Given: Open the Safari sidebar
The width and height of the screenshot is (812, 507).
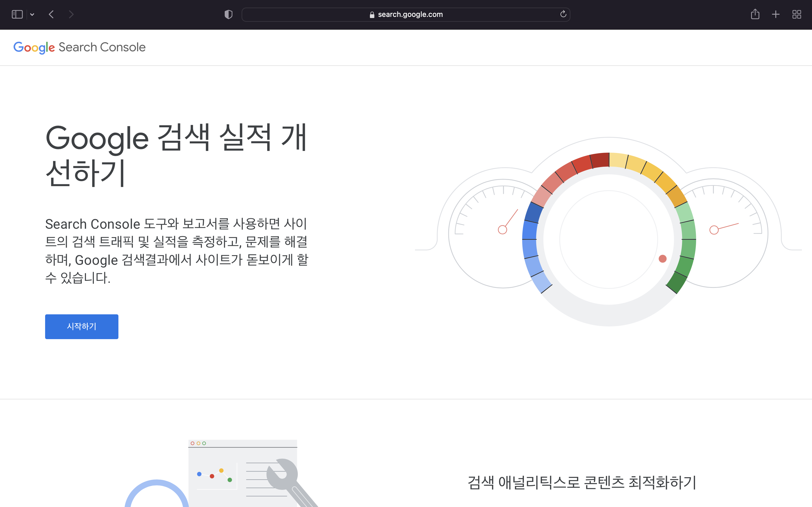Looking at the screenshot, I should coord(17,14).
